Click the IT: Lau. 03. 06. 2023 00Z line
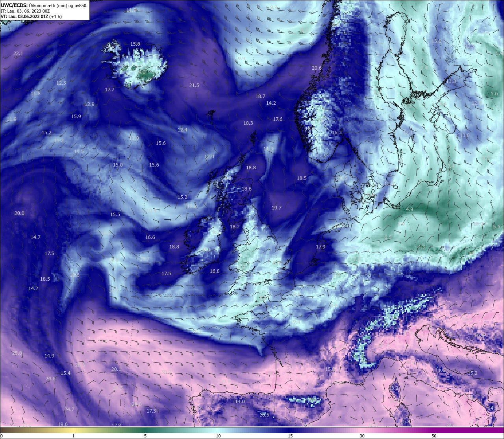This screenshot has width=504, height=439. [x=25, y=11]
